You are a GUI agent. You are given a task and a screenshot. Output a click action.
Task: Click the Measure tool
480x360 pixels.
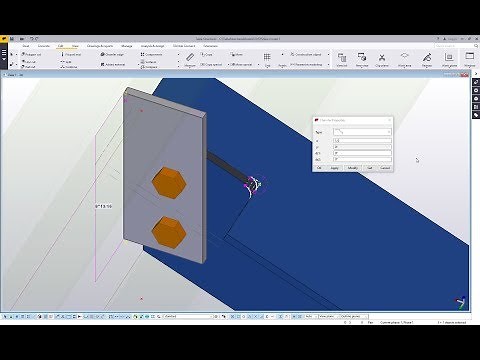190,60
